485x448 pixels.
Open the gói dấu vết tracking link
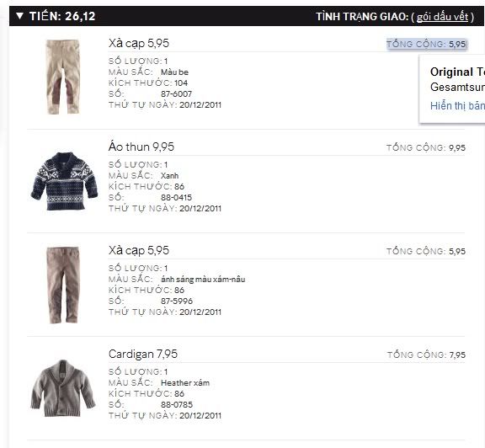click(442, 16)
